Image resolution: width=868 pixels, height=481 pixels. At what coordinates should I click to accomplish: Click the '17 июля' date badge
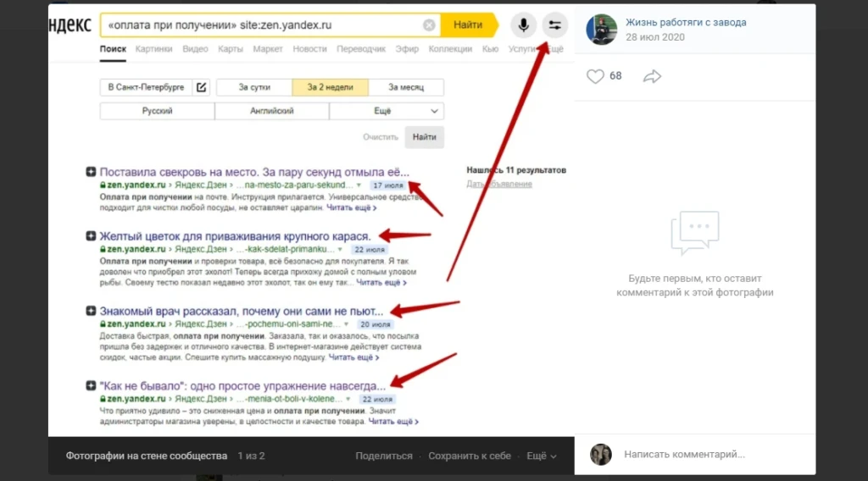[x=388, y=185]
